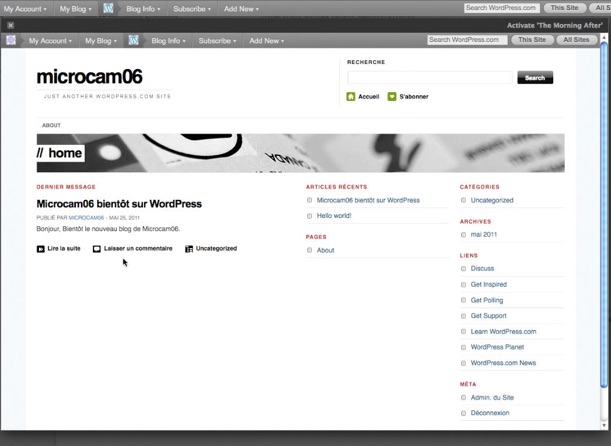Click the Accueil link
The width and height of the screenshot is (611, 446).
(x=369, y=97)
